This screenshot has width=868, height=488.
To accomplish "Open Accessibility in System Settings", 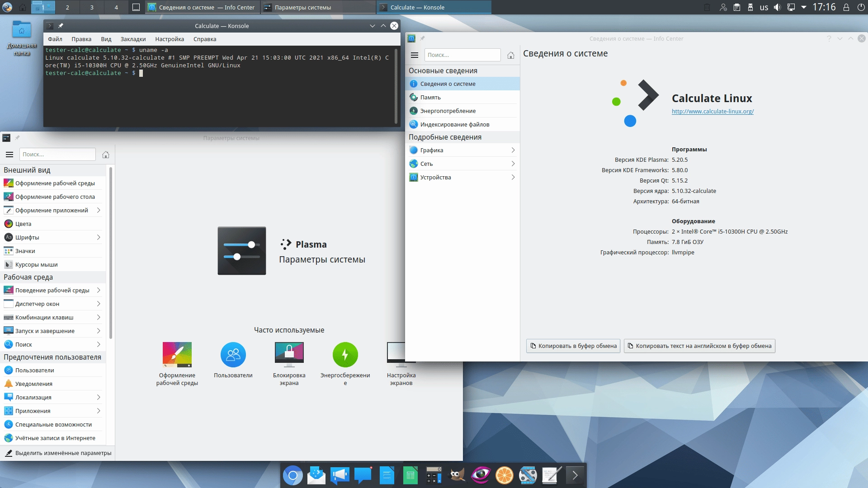I will click(x=53, y=424).
